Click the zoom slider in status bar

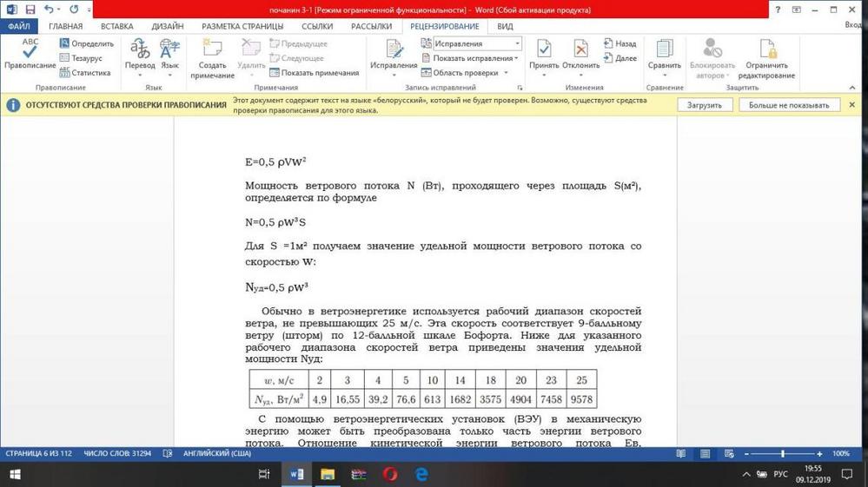tap(783, 454)
